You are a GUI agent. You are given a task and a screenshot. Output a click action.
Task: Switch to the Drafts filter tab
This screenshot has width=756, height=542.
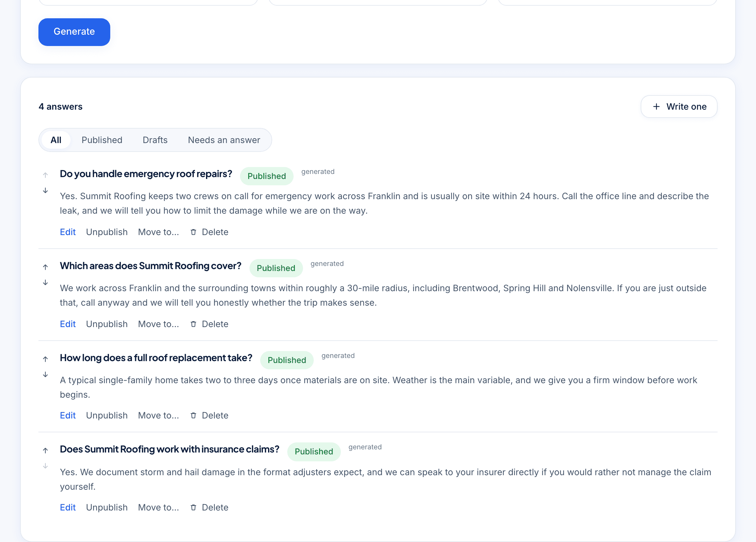(x=155, y=140)
